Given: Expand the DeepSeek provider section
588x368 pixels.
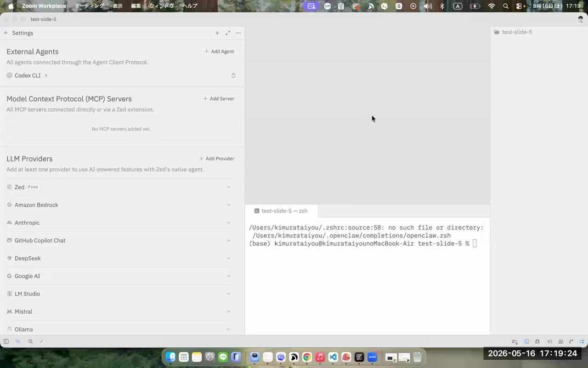Looking at the screenshot, I should pos(121,258).
